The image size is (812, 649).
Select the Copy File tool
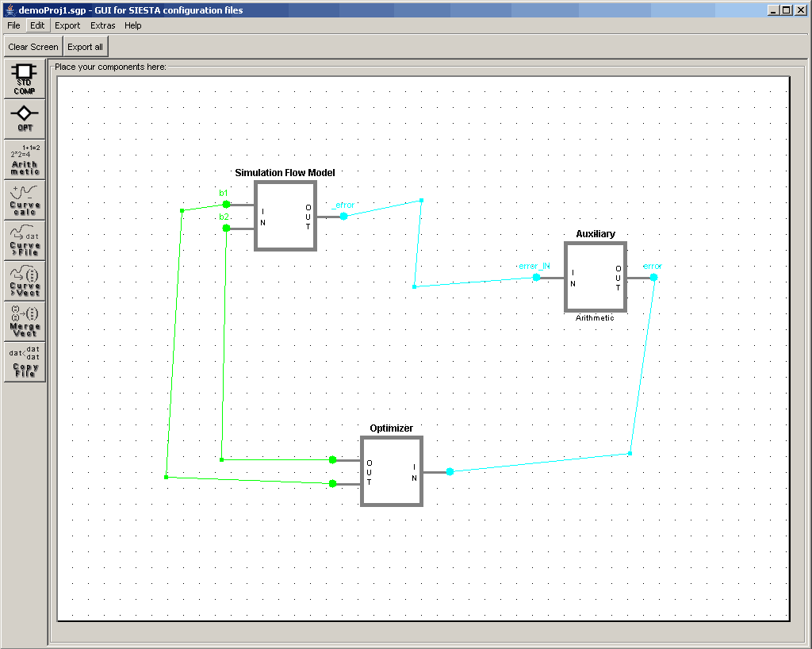pyautogui.click(x=25, y=362)
